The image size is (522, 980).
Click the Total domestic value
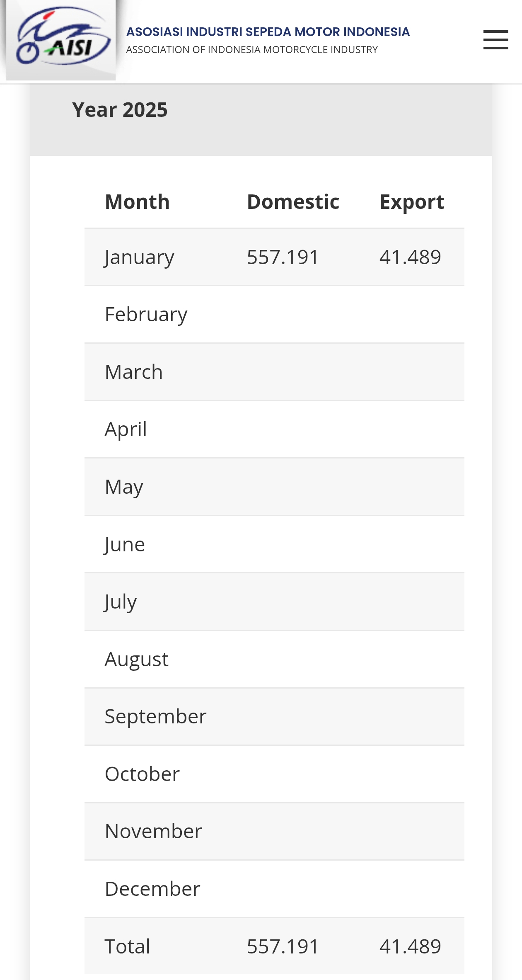click(283, 946)
